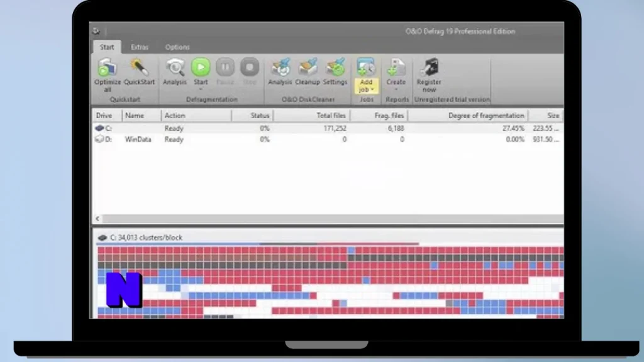Click the horizontal scrollbar left arrow
The width and height of the screenshot is (644, 362).
click(97, 219)
